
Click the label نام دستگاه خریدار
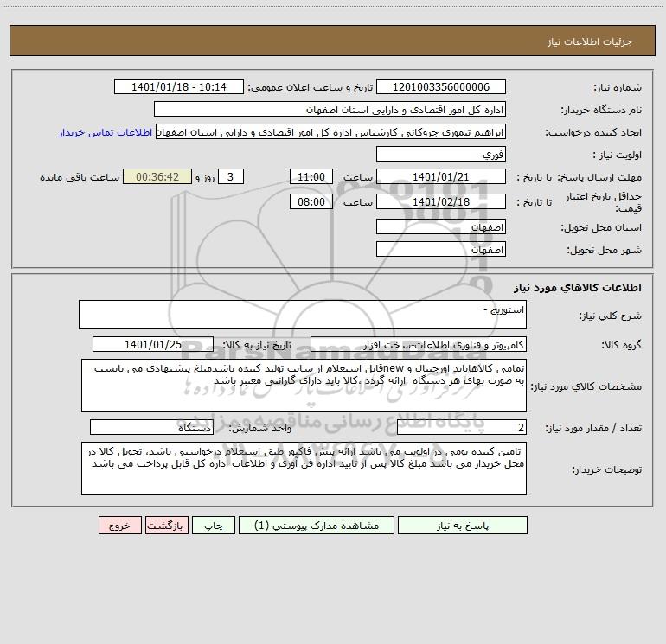[x=601, y=110]
